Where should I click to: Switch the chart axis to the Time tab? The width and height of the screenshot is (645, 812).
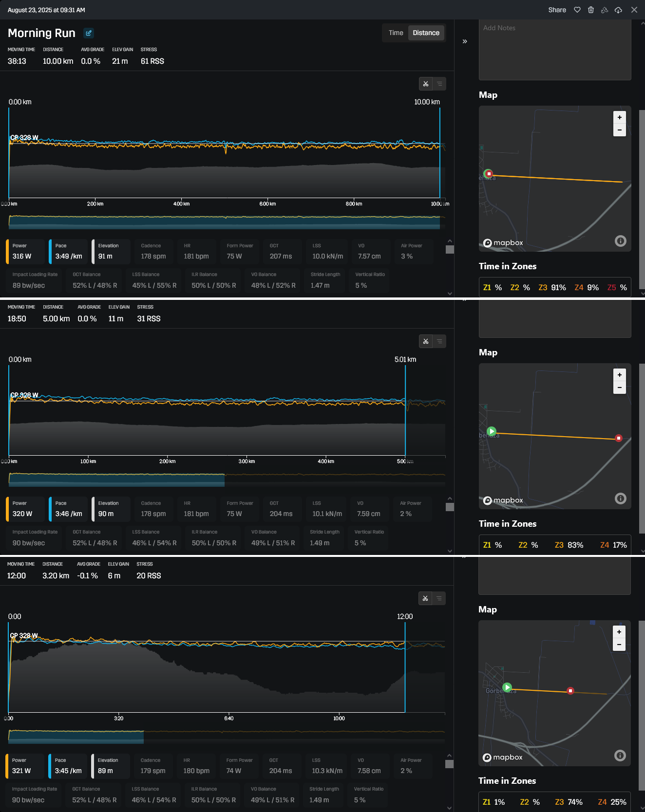pyautogui.click(x=396, y=33)
